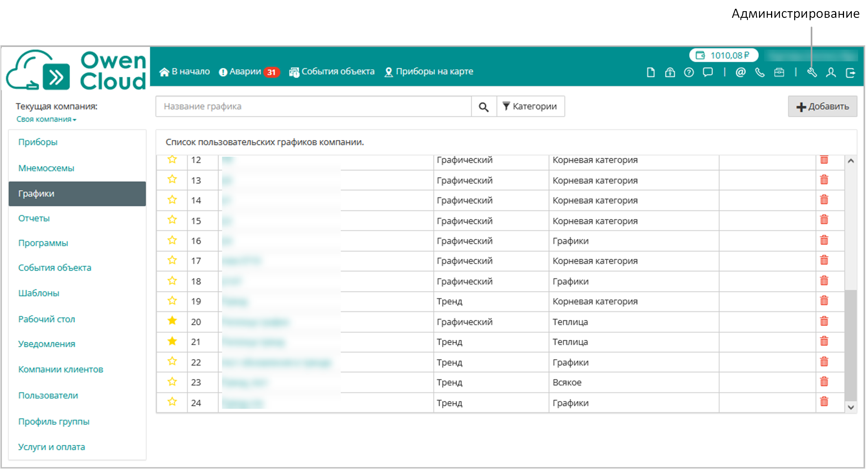Screen dimensions: 868x469
Task: Click the user profile icon in header
Action: pyautogui.click(x=831, y=72)
